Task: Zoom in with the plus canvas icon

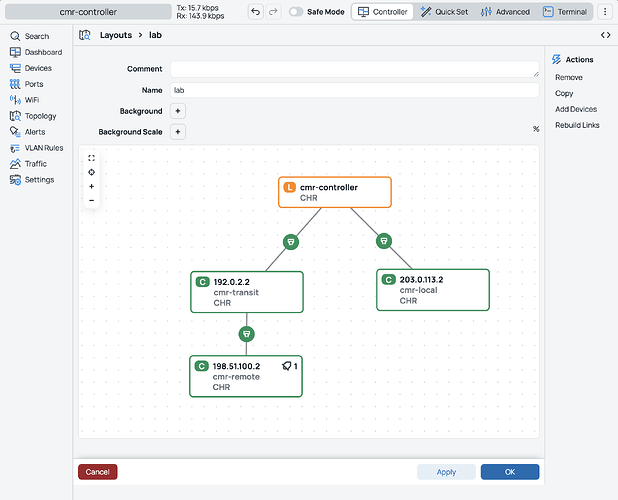Action: 91,186
